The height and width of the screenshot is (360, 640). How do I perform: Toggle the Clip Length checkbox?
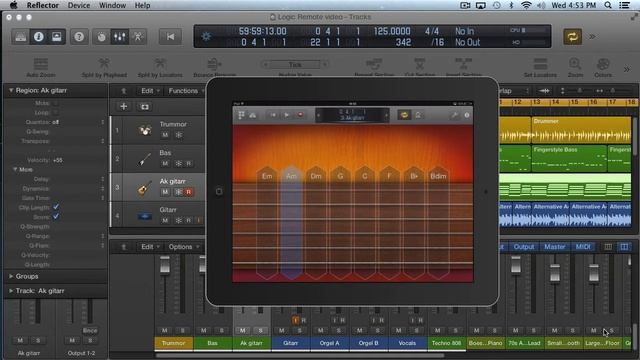[56, 207]
